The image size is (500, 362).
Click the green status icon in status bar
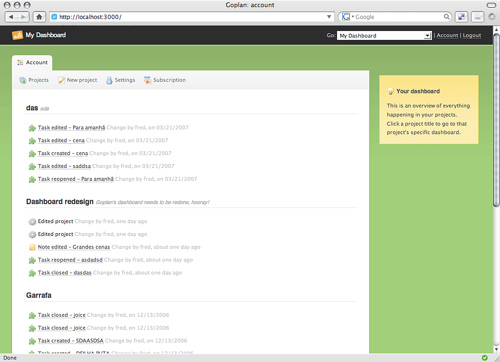click(484, 358)
